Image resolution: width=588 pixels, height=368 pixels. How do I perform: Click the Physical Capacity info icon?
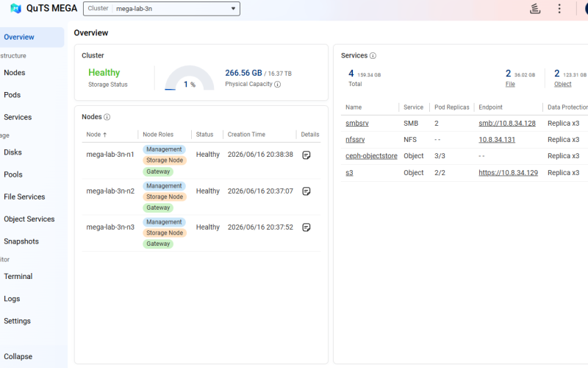(x=278, y=84)
